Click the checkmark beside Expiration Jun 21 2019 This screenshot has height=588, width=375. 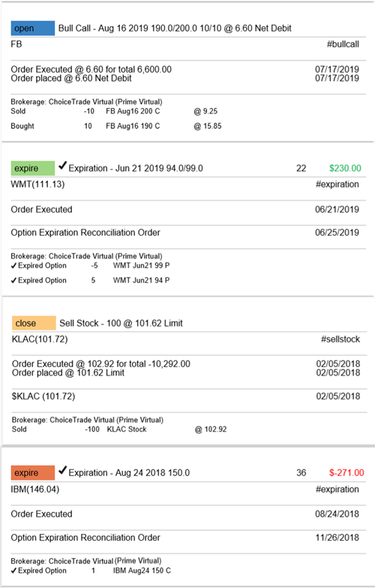point(62,165)
